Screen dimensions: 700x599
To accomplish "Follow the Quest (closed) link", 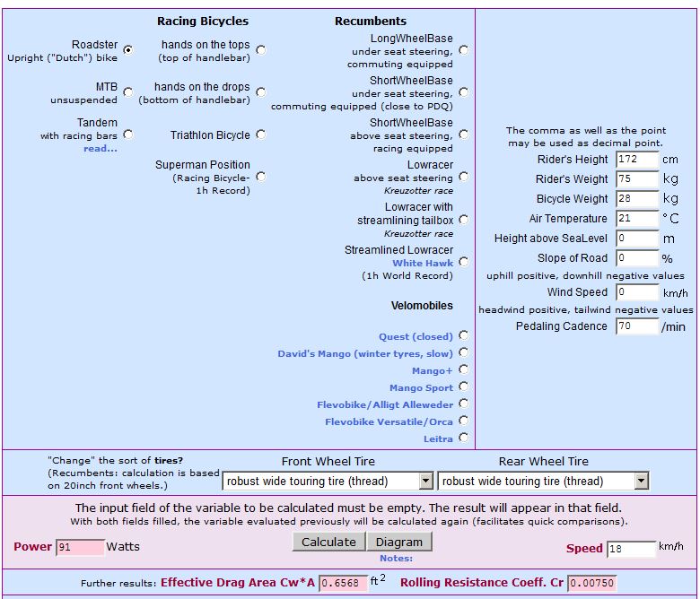I will click(x=416, y=337).
